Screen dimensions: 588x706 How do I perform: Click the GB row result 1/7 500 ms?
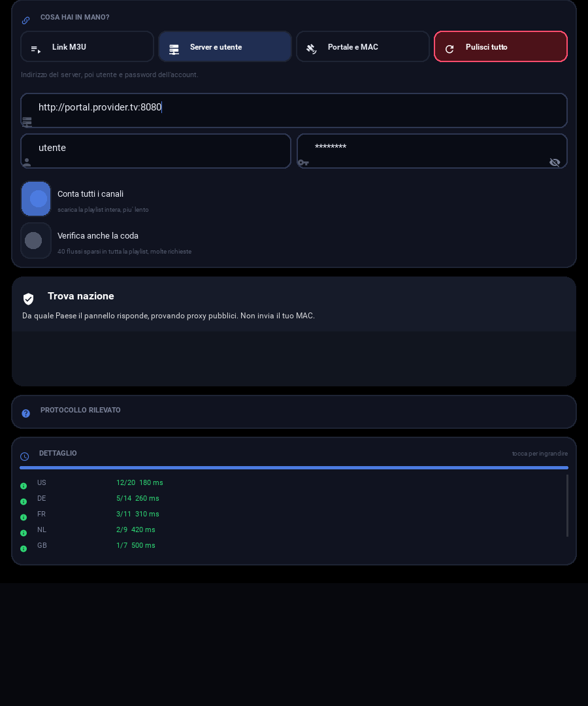click(x=135, y=546)
